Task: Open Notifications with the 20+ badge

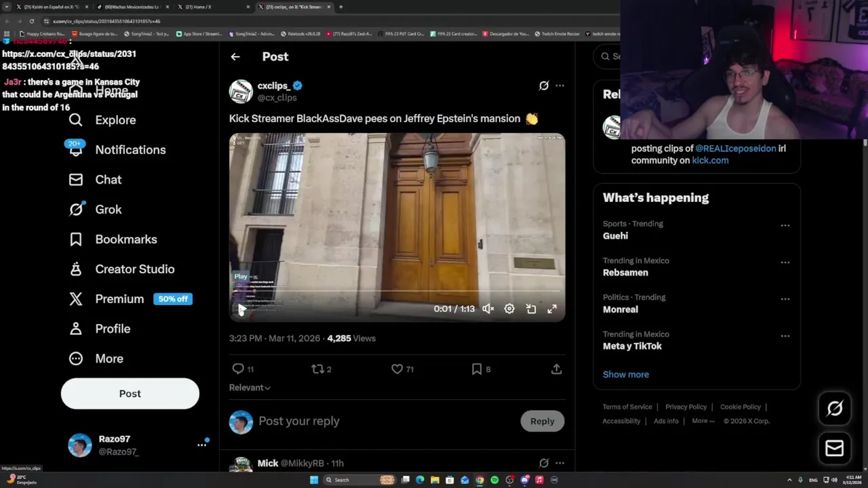Action: (x=116, y=150)
